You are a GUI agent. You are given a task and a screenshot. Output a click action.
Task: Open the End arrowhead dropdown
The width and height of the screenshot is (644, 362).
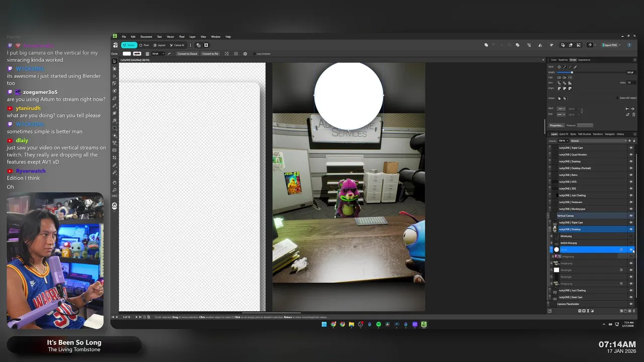click(561, 115)
